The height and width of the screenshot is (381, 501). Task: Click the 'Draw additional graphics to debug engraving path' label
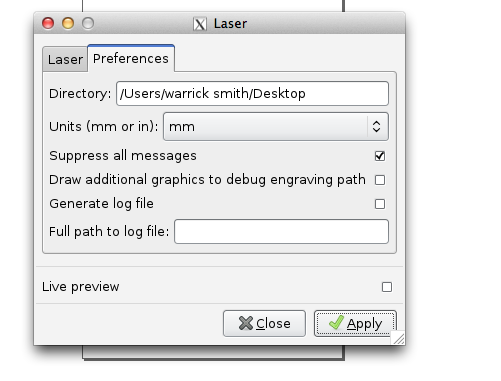tap(207, 180)
